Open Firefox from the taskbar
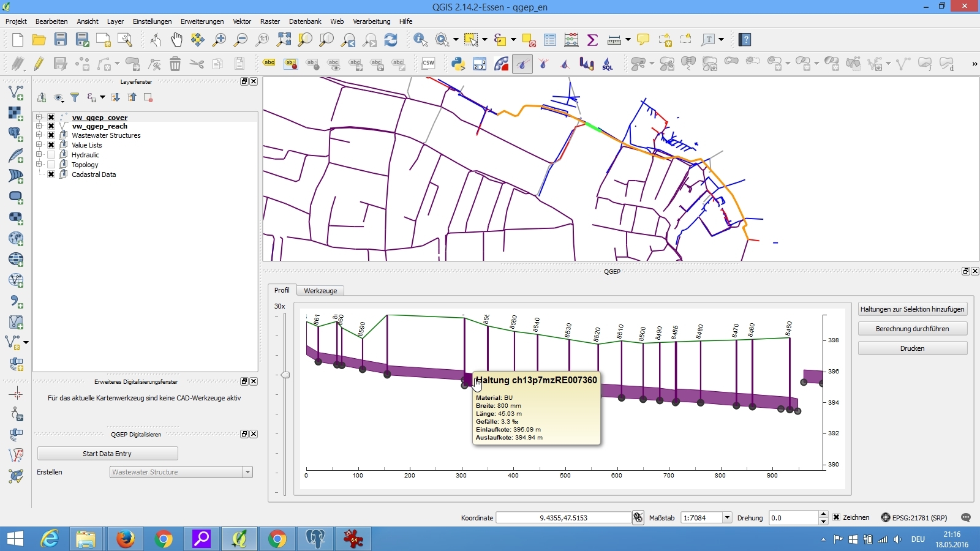This screenshot has width=980, height=551. click(125, 539)
